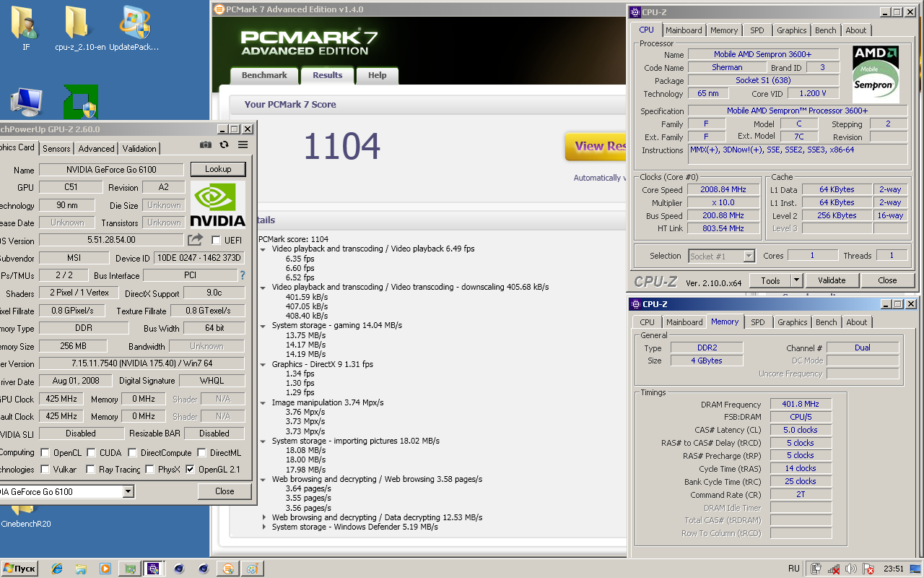The image size is (924, 578).
Task: Collapse the System storage gaming results
Action: (263, 326)
